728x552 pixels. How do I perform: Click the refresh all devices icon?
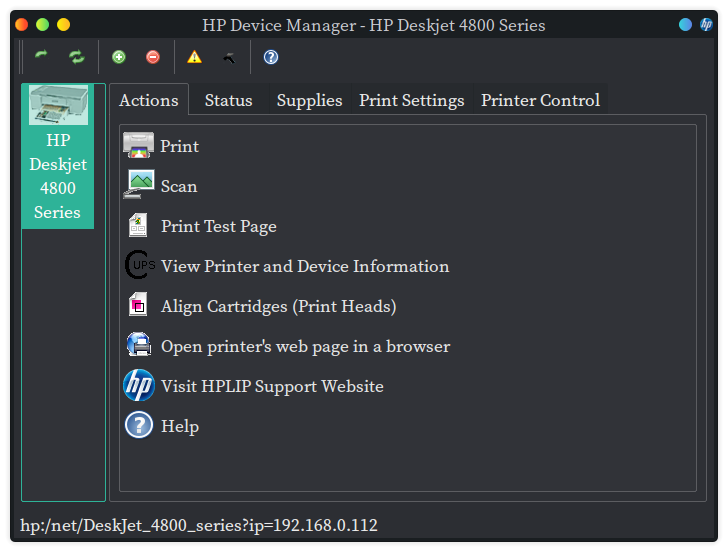click(77, 57)
